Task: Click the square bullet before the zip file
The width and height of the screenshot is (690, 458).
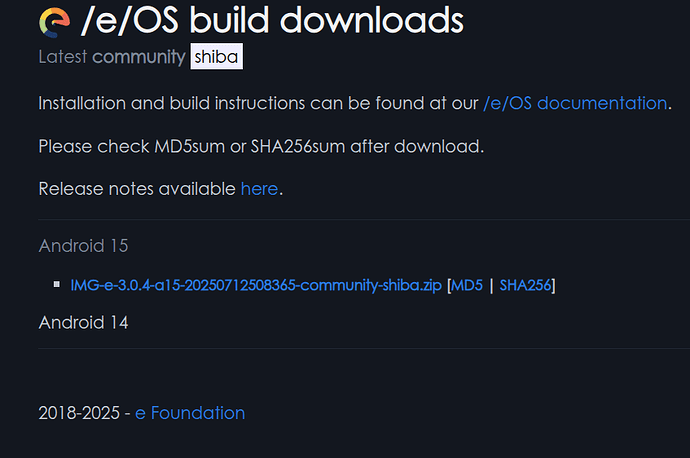Action: pos(56,284)
